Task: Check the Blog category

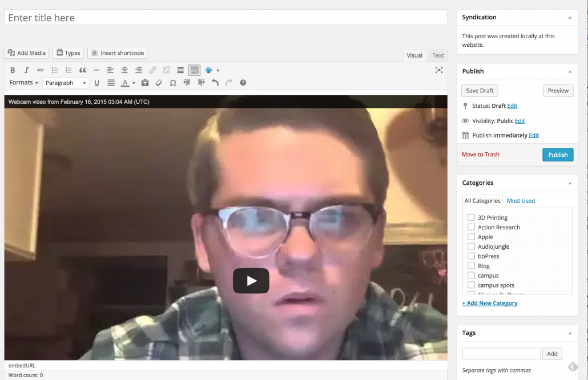Action: point(471,266)
